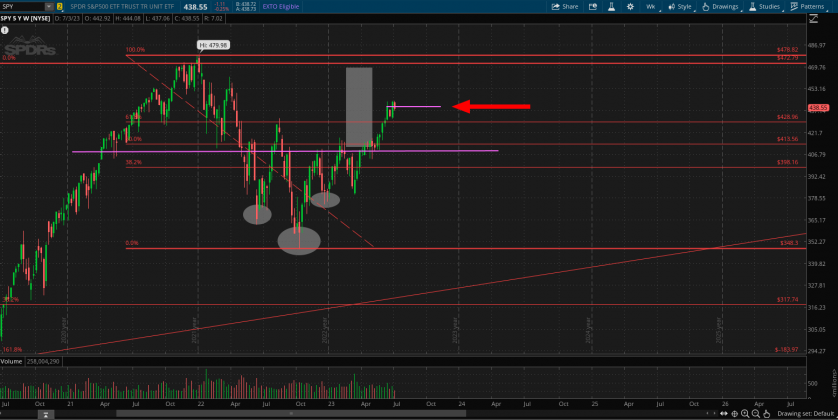The image size is (838, 420).
Task: Open the Drawings menu
Action: [x=720, y=6]
